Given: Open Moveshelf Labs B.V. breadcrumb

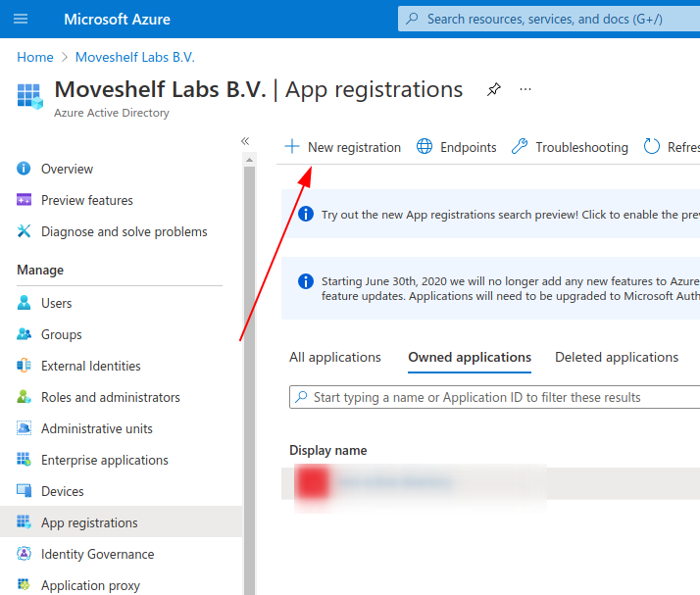Looking at the screenshot, I should tap(135, 57).
